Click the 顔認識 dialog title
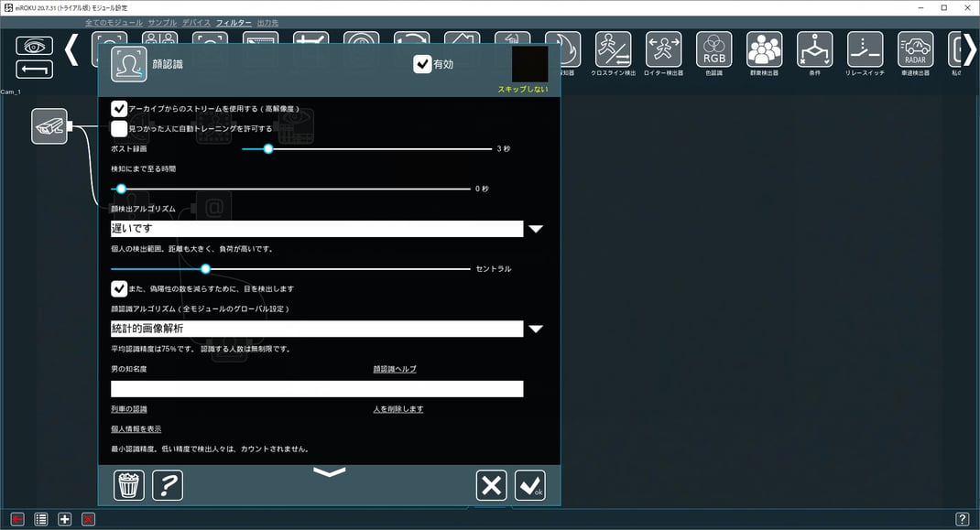 (168, 64)
